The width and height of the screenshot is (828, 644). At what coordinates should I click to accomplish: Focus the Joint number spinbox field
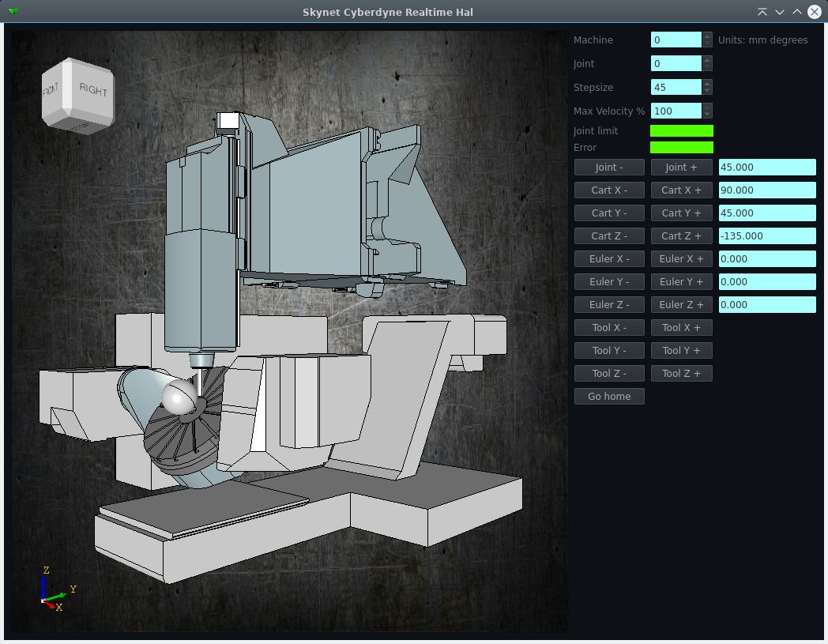676,63
